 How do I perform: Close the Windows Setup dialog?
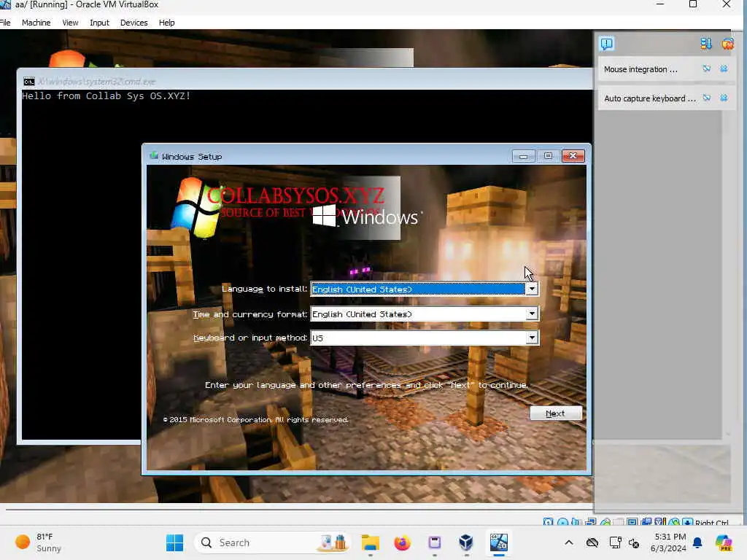(x=573, y=156)
